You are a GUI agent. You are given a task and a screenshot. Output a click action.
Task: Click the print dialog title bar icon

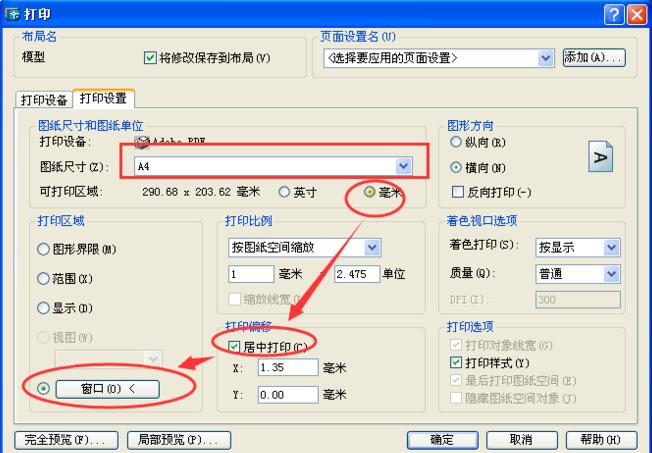(12, 14)
